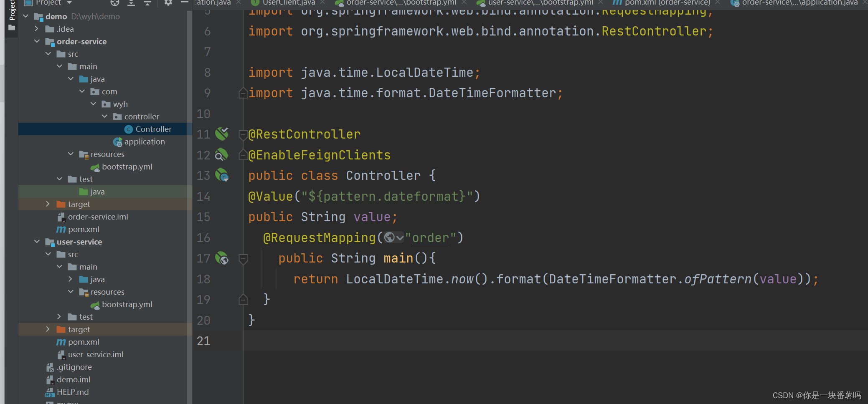Click the ofPattern method call
868x404 pixels.
pyautogui.click(x=718, y=279)
